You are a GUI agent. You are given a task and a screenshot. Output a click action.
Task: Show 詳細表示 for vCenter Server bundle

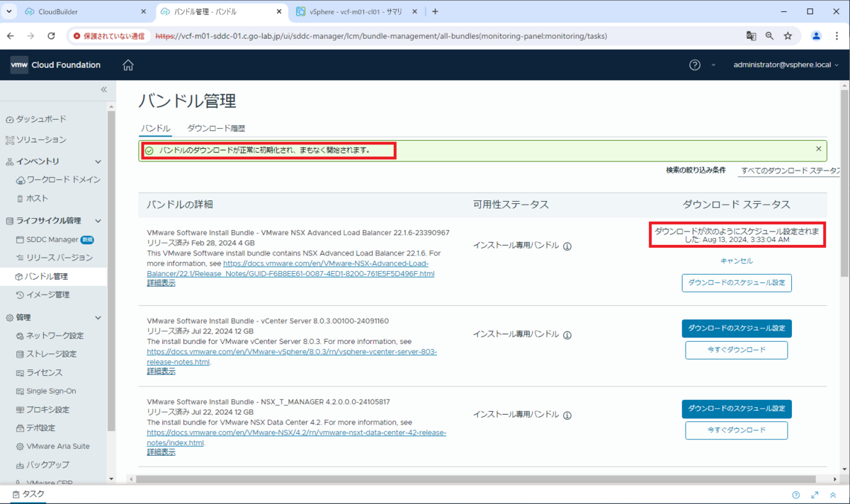coord(161,371)
